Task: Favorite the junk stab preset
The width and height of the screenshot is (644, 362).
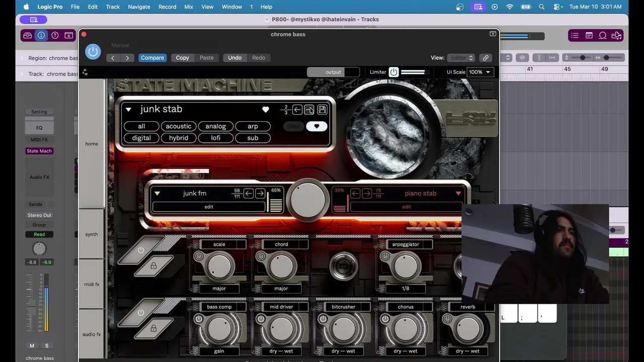Action: click(266, 110)
